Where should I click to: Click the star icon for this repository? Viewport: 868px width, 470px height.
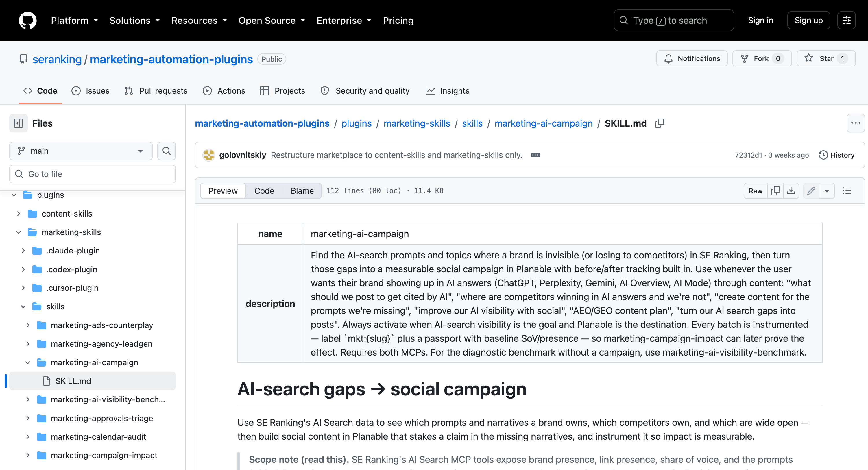[x=809, y=58]
